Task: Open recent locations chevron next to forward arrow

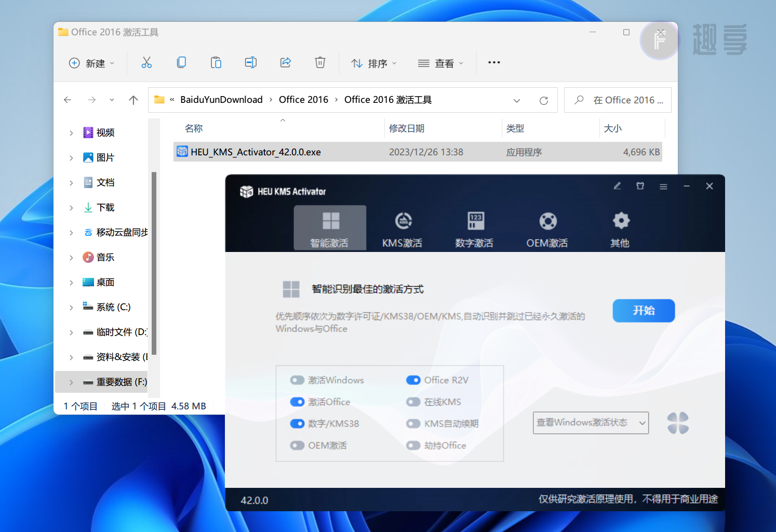Action: pyautogui.click(x=112, y=100)
